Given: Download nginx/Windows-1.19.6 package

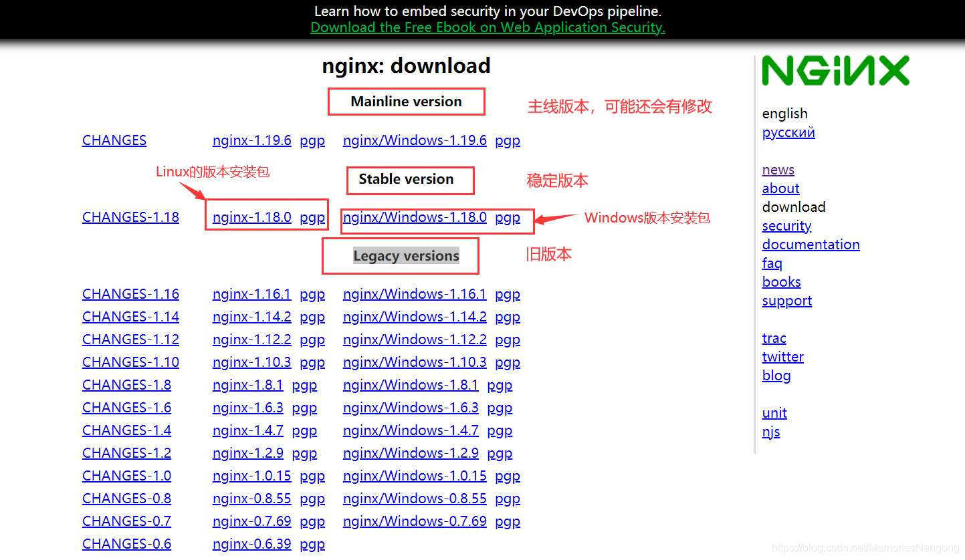Looking at the screenshot, I should 415,140.
